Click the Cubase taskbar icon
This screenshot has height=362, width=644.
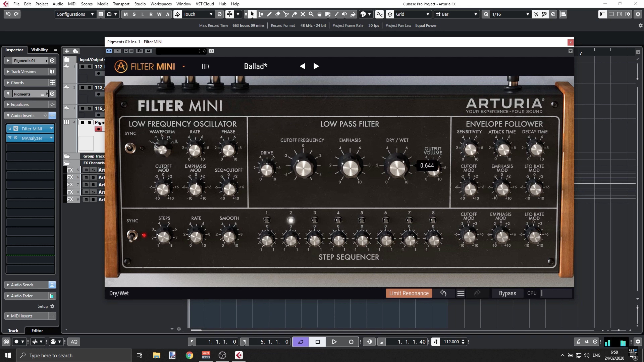click(239, 355)
